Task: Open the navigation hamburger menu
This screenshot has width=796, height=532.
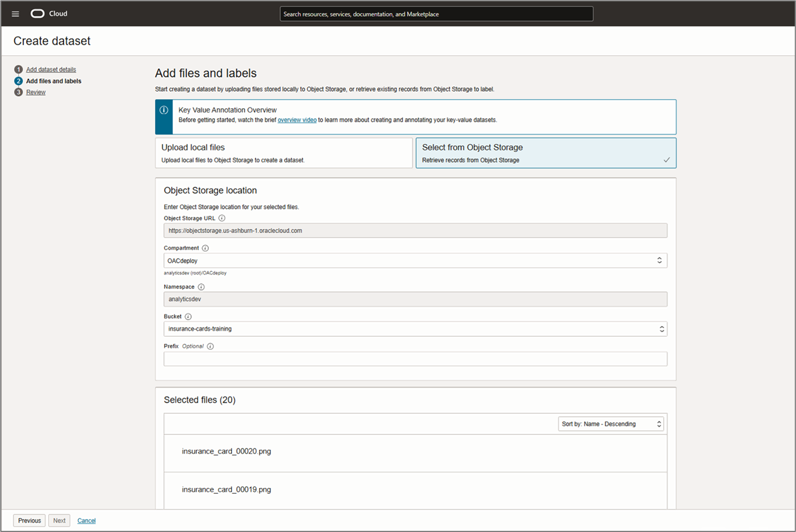Action: pos(15,14)
